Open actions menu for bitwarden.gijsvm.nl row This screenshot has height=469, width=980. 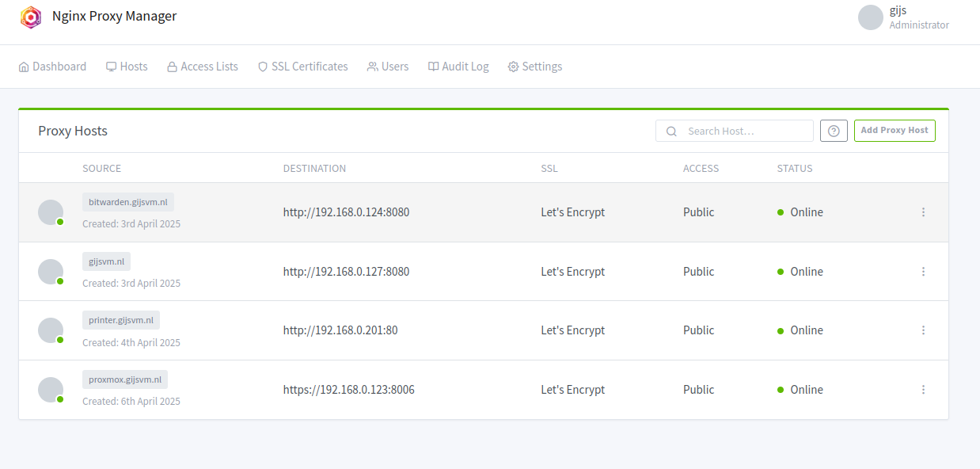click(x=923, y=212)
